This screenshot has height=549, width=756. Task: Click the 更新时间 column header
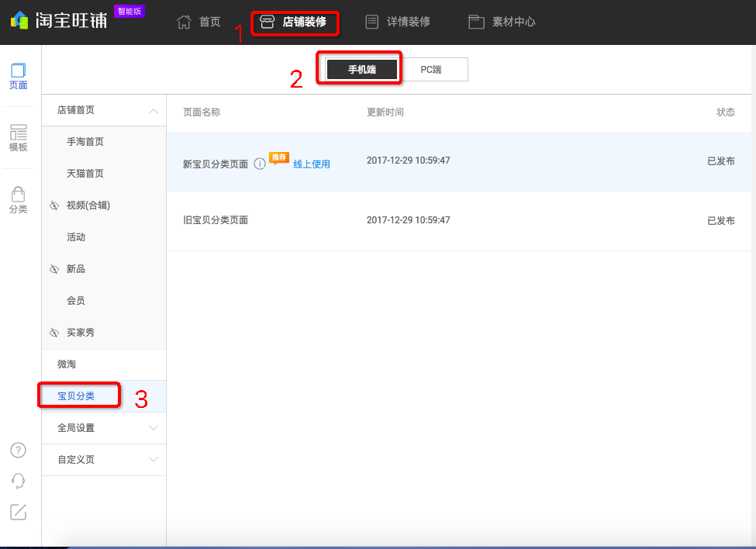tap(385, 112)
